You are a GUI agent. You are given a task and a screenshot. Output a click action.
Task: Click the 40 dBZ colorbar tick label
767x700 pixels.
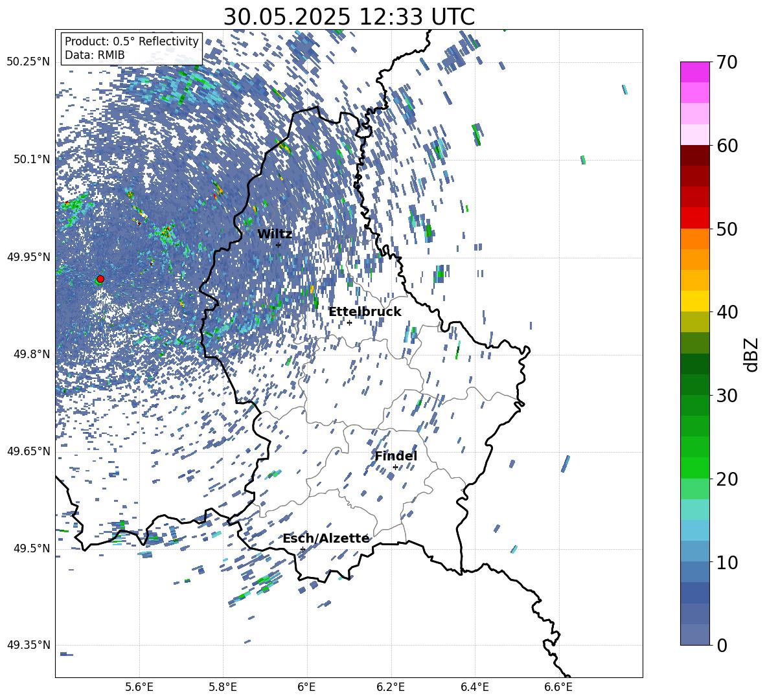pyautogui.click(x=727, y=312)
